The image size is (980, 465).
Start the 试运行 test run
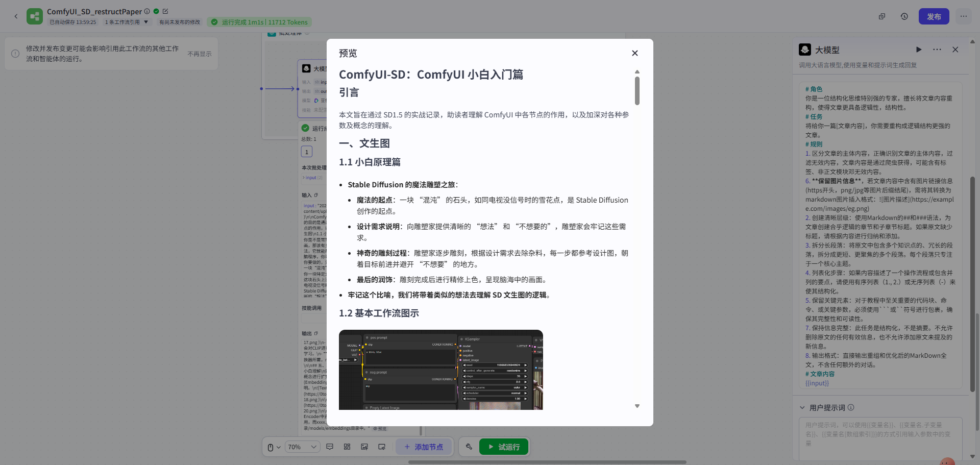tap(503, 446)
